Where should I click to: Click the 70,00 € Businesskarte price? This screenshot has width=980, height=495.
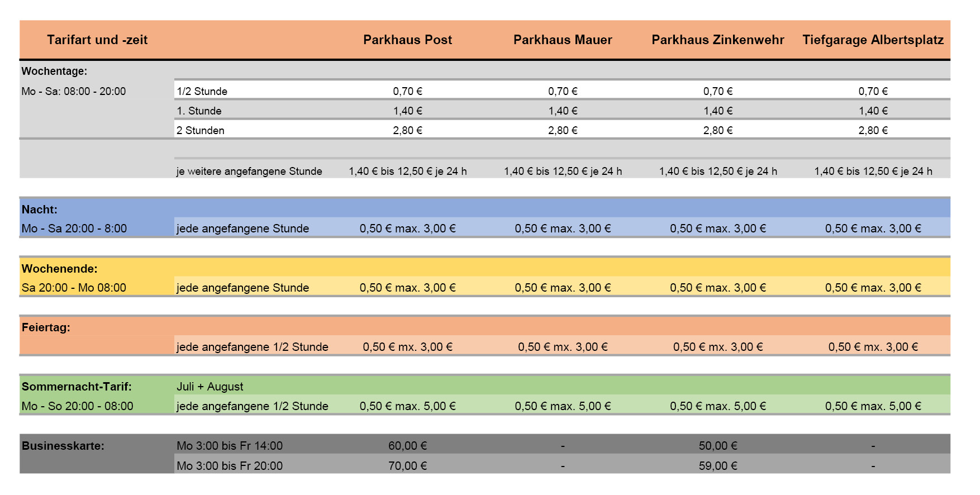(408, 466)
